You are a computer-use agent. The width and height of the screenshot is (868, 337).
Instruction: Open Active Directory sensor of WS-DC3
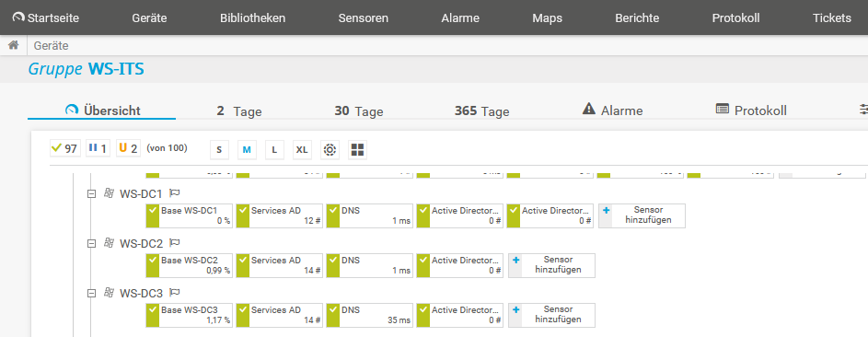460,316
